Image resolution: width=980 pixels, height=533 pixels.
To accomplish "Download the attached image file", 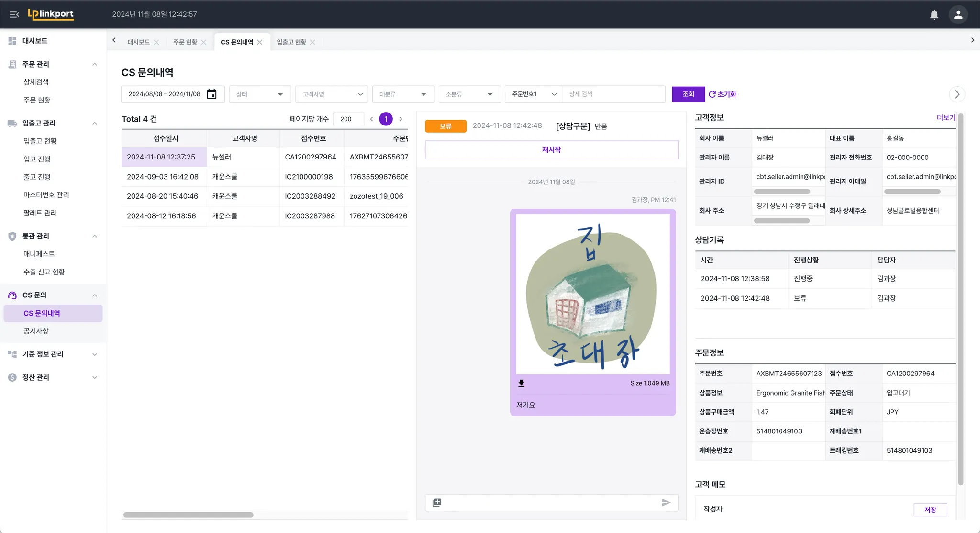I will (x=522, y=383).
